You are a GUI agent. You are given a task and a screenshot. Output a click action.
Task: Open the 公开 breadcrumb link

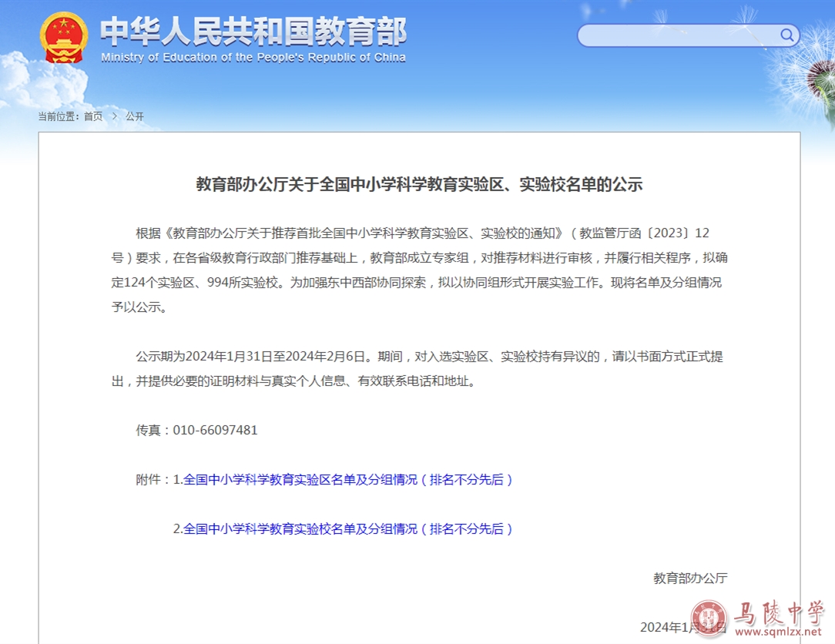tap(135, 116)
